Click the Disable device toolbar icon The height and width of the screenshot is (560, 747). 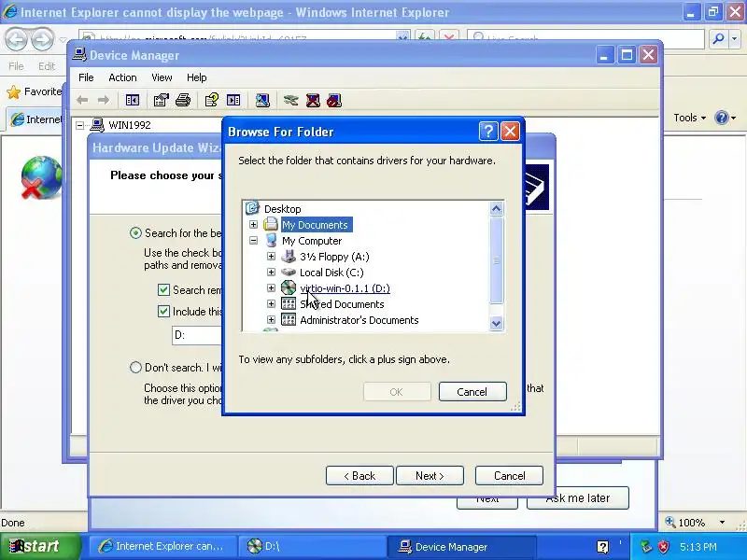[x=334, y=100]
